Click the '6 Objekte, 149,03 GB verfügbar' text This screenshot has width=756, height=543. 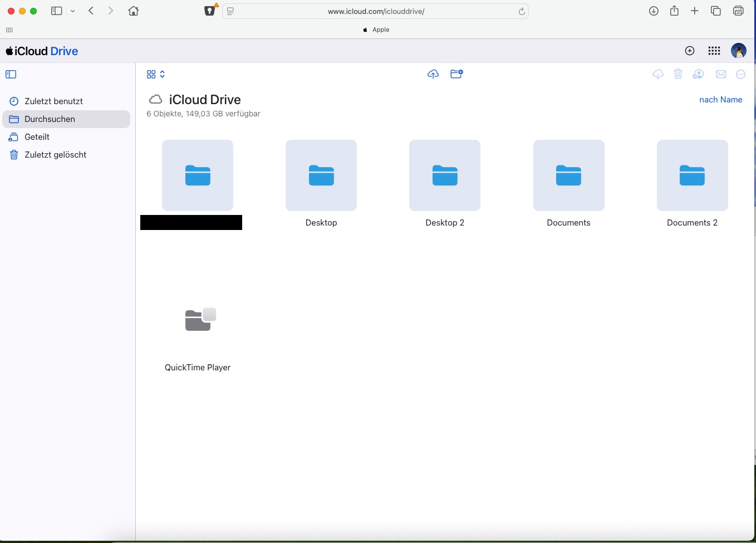(x=203, y=114)
